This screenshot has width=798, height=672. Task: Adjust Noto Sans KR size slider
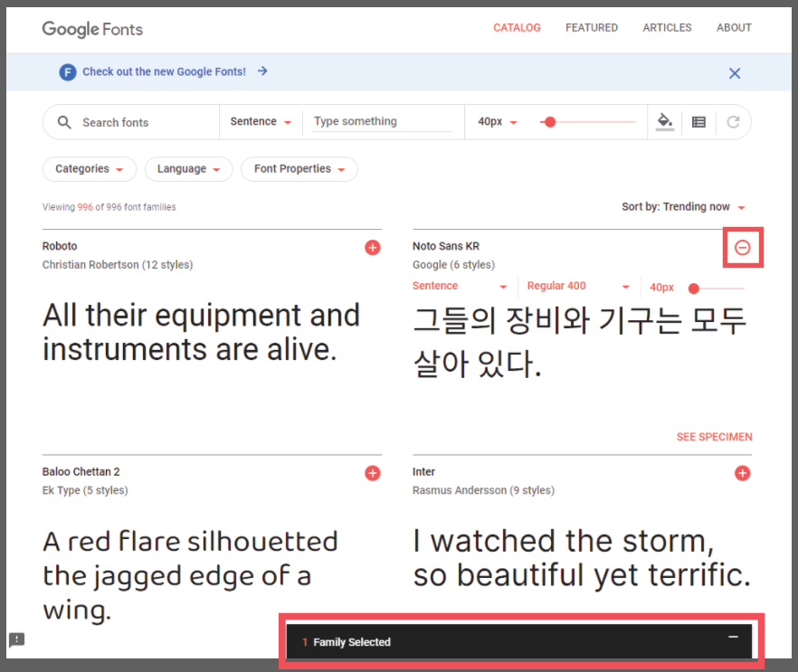[x=716, y=289]
